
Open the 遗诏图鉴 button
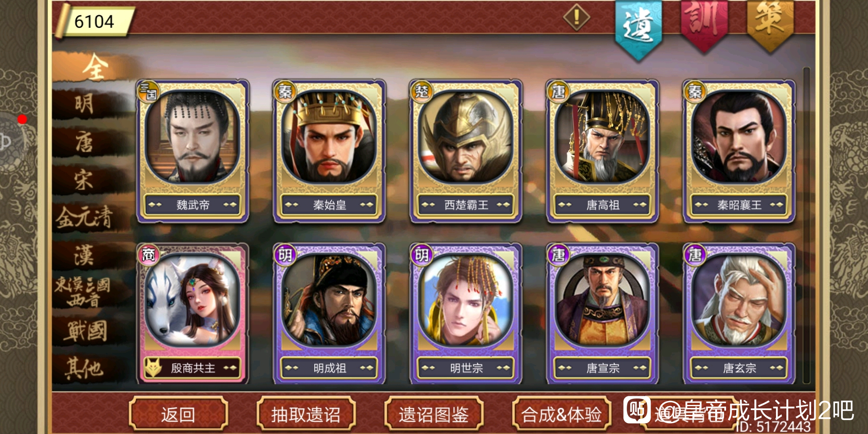[x=434, y=414]
